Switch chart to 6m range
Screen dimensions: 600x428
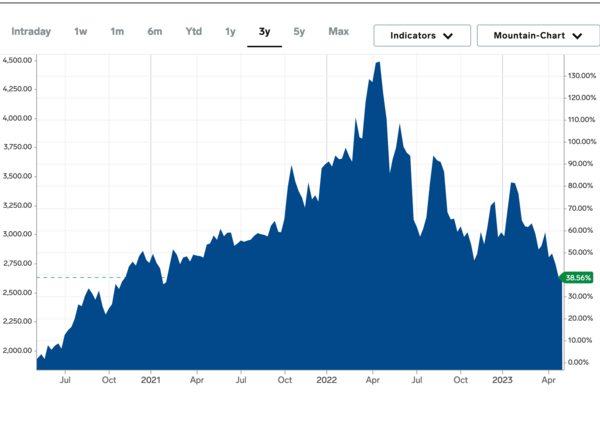[x=155, y=32]
